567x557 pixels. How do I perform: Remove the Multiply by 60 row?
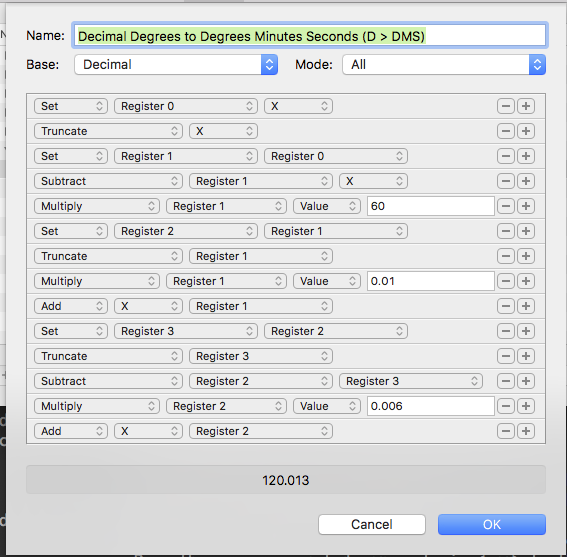pos(506,206)
